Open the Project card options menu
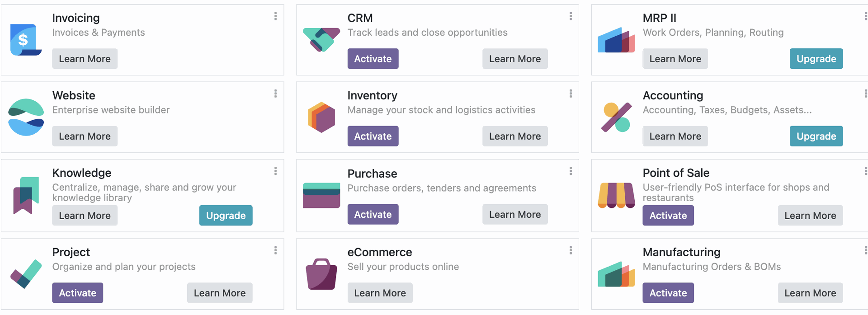This screenshot has width=868, height=315. tap(275, 251)
